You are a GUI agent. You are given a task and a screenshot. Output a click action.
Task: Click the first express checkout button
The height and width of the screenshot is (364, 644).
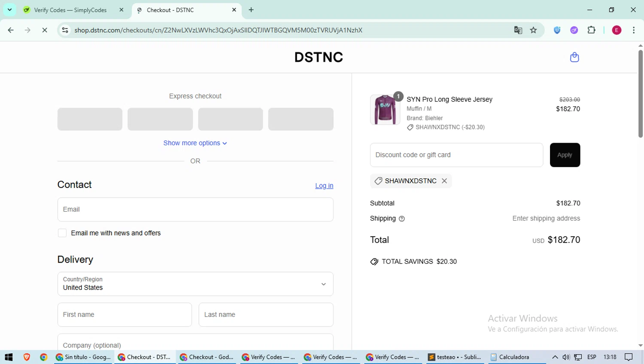click(x=90, y=119)
